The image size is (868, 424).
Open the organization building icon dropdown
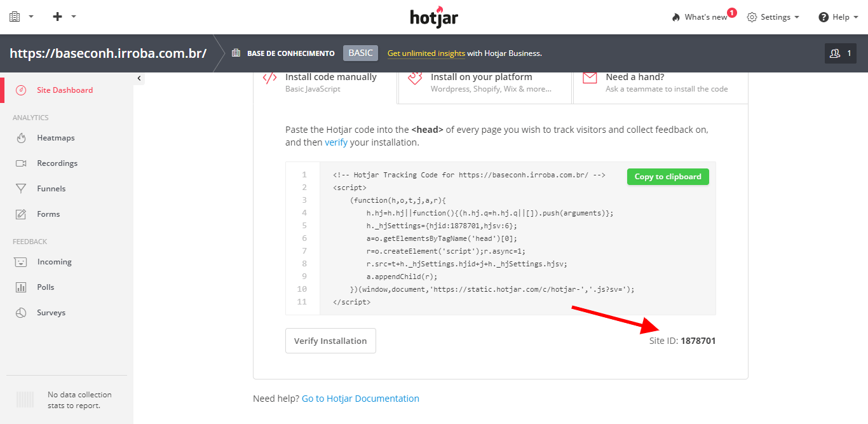pos(21,17)
